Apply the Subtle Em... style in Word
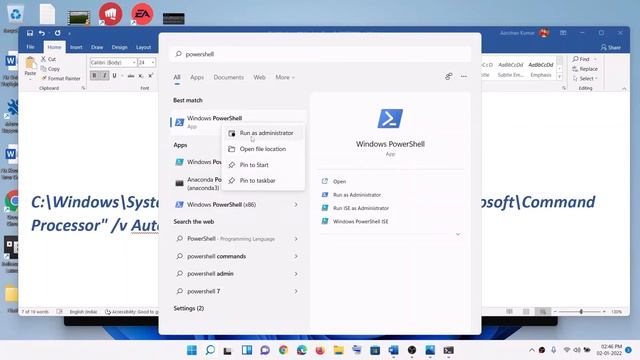 coord(510,69)
